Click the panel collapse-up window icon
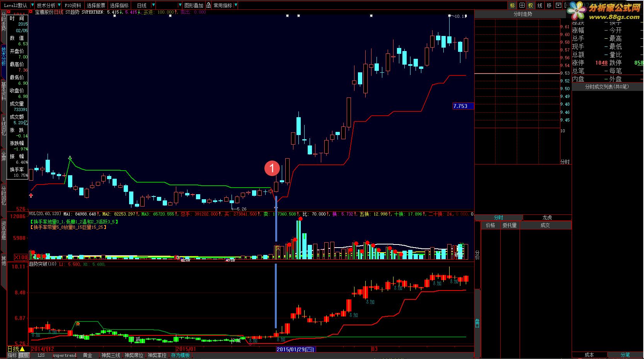644x359 pixels. pyautogui.click(x=558, y=5)
